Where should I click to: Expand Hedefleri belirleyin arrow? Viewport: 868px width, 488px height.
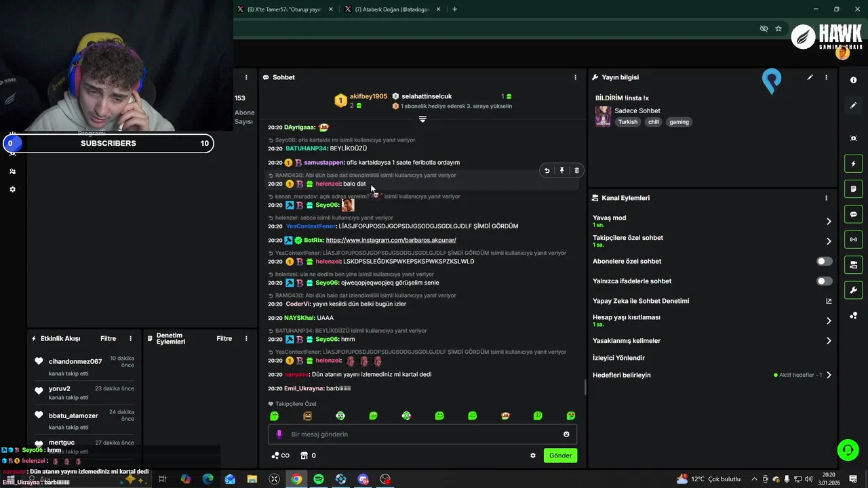(x=829, y=375)
